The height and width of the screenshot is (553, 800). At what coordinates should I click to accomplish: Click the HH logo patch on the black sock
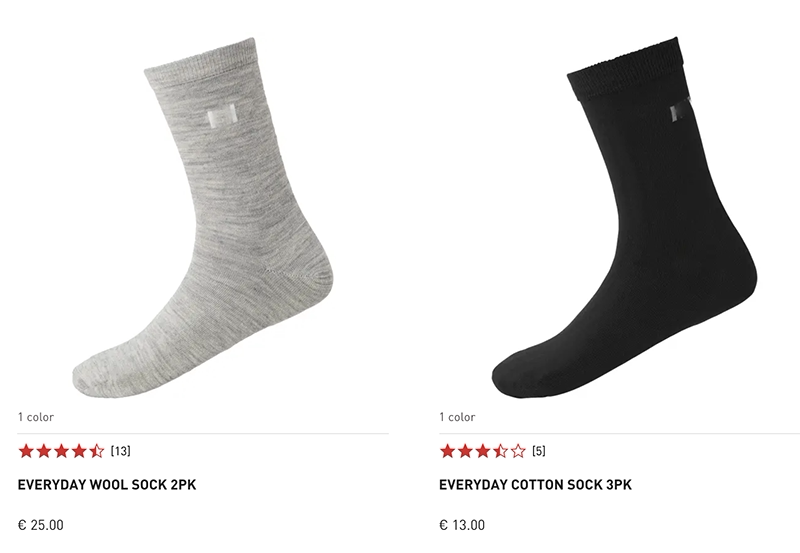pyautogui.click(x=680, y=110)
